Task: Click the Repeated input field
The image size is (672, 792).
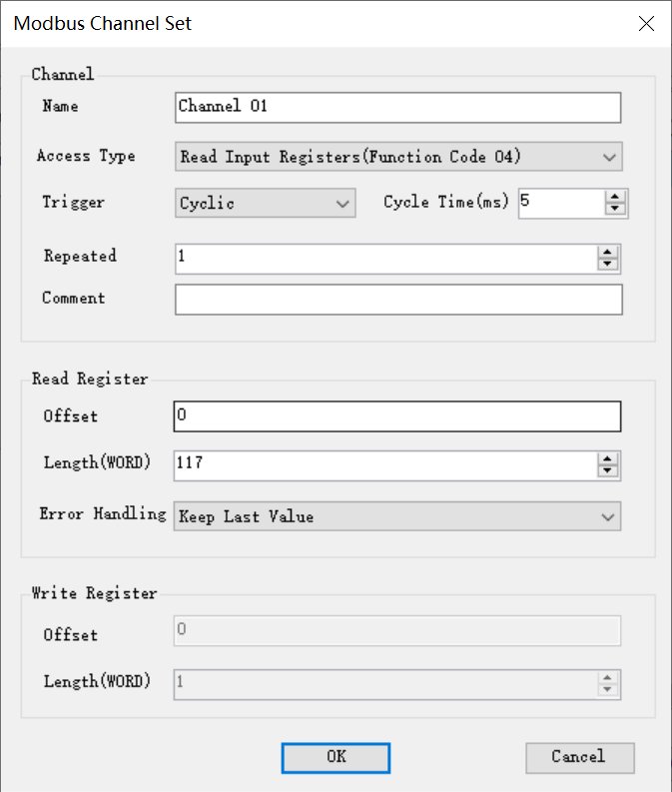Action: (x=384, y=258)
